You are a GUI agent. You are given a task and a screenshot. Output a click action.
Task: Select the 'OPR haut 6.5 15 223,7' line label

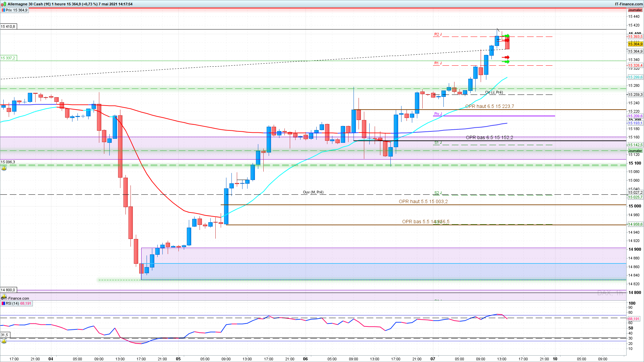click(x=489, y=106)
